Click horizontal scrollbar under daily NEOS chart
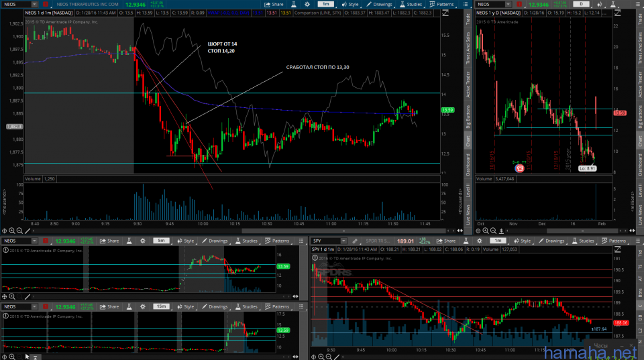This screenshot has height=360, width=644. click(582, 231)
